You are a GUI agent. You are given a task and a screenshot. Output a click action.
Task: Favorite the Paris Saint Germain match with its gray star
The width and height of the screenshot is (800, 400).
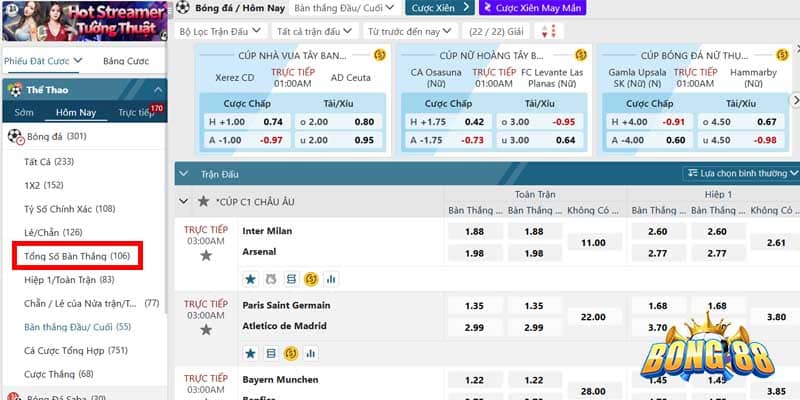coord(206,330)
